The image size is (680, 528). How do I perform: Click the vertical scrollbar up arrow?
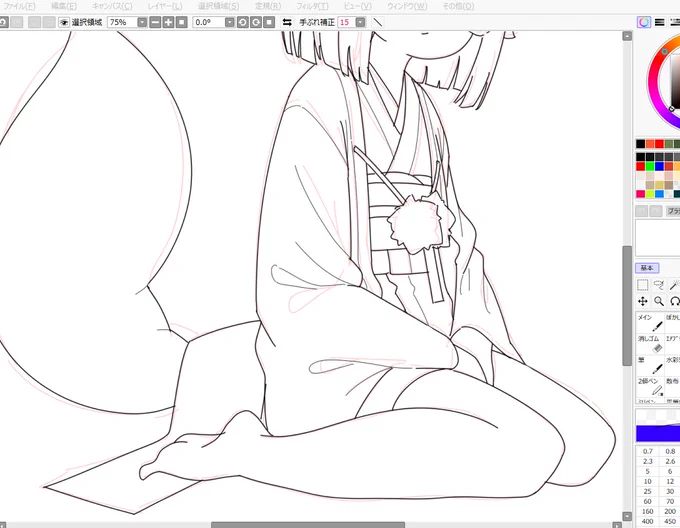tap(627, 36)
